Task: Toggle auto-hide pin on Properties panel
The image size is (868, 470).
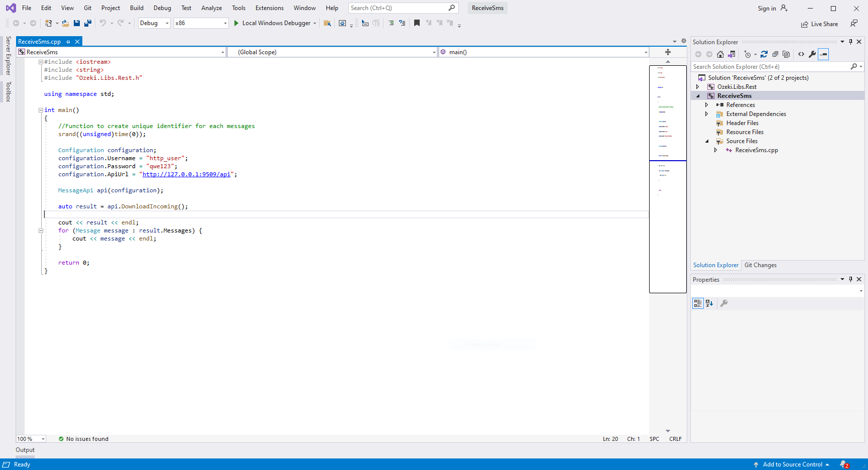Action: 850,279
